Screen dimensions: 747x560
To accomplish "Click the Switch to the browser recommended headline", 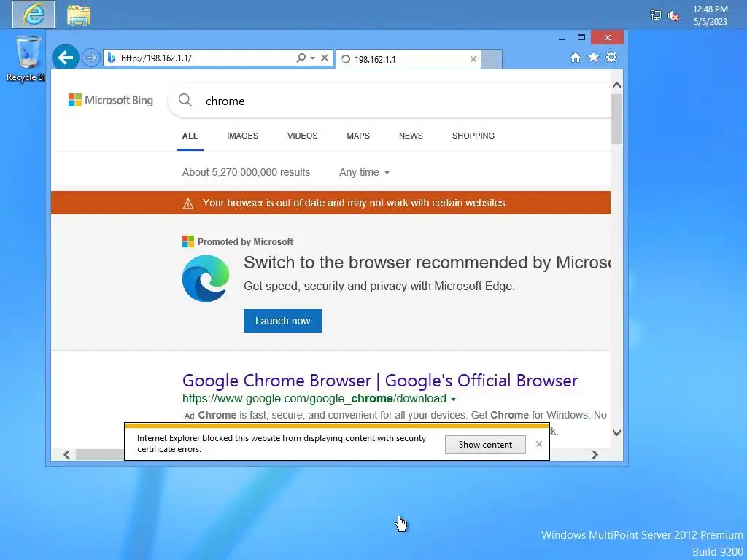I will [x=427, y=262].
